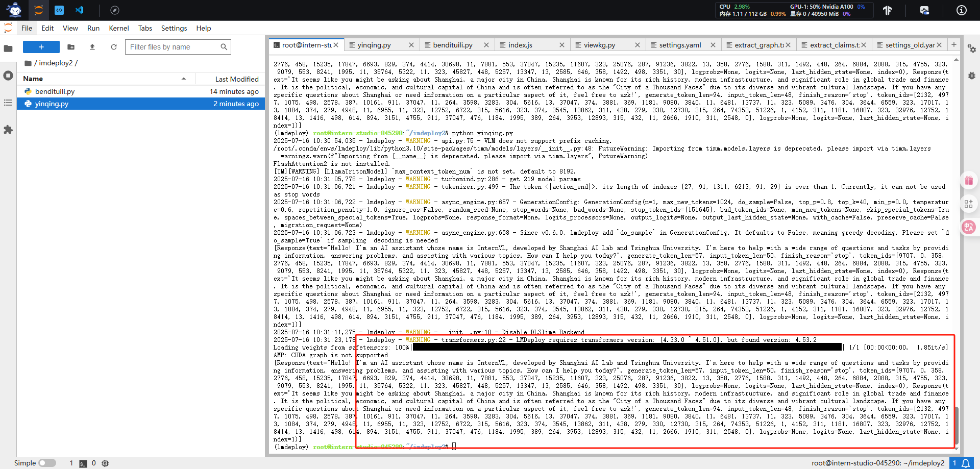The height and width of the screenshot is (469, 980).
Task: Click the JupyterLab logo beside File menu
Action: click(x=8, y=28)
